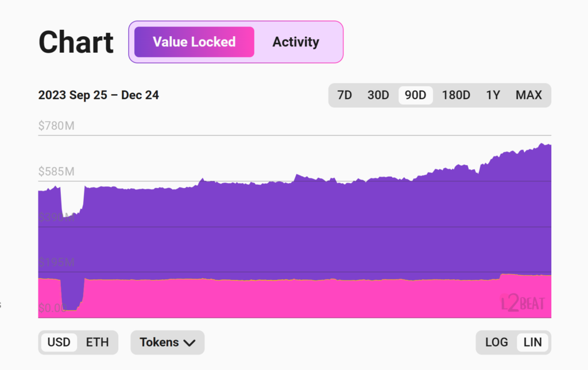The image size is (588, 370).
Task: Switch chart scale to LOG
Action: click(x=496, y=342)
